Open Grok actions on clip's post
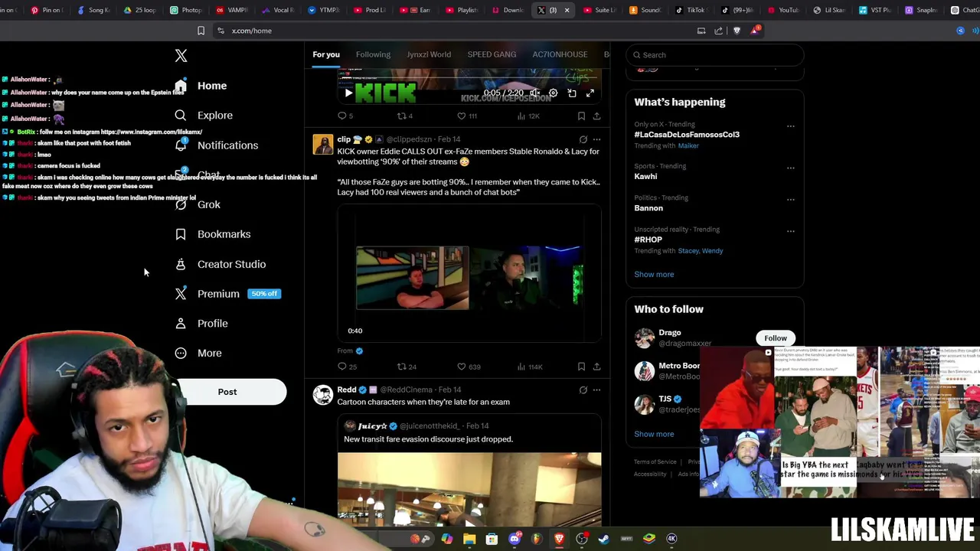Image resolution: width=980 pixels, height=551 pixels. 583,139
